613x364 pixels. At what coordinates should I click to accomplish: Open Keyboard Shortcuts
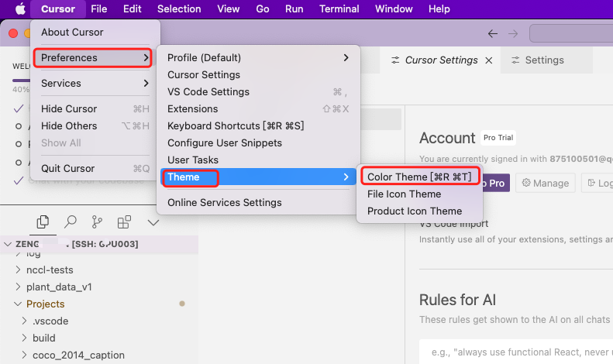click(x=258, y=125)
